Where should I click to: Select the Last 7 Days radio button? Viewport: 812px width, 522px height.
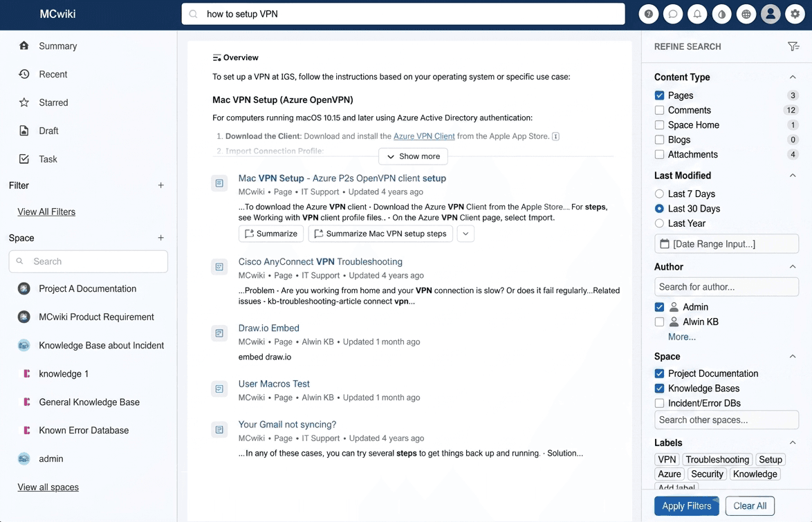(659, 194)
